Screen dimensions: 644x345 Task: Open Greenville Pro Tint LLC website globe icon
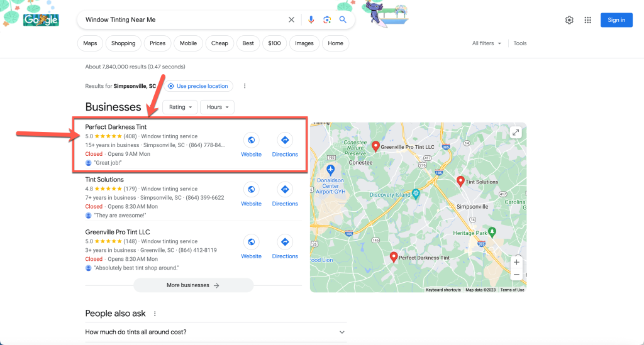tap(252, 242)
